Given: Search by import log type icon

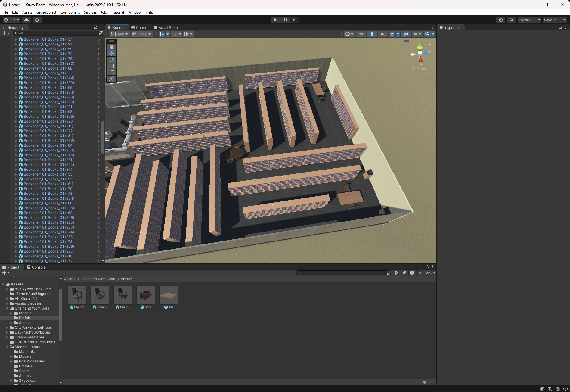Looking at the screenshot, I should tap(412, 273).
